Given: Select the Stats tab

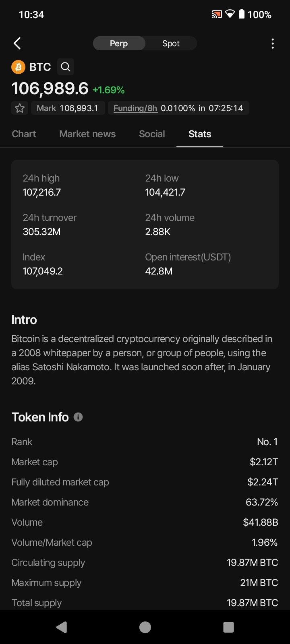Looking at the screenshot, I should [x=200, y=134].
